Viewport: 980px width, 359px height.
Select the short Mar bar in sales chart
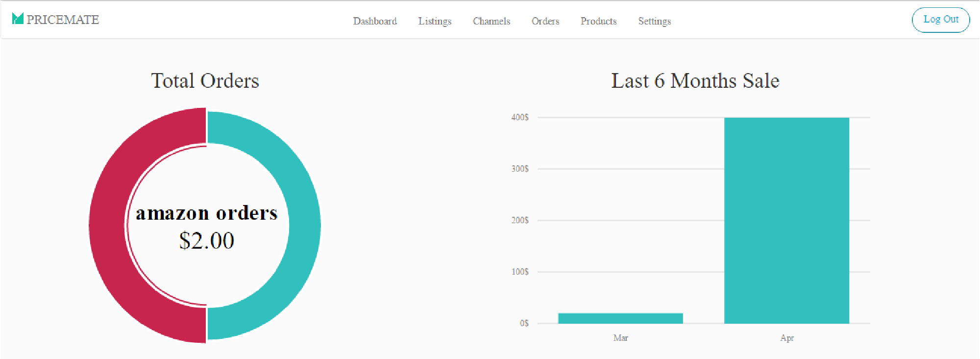[x=620, y=318]
